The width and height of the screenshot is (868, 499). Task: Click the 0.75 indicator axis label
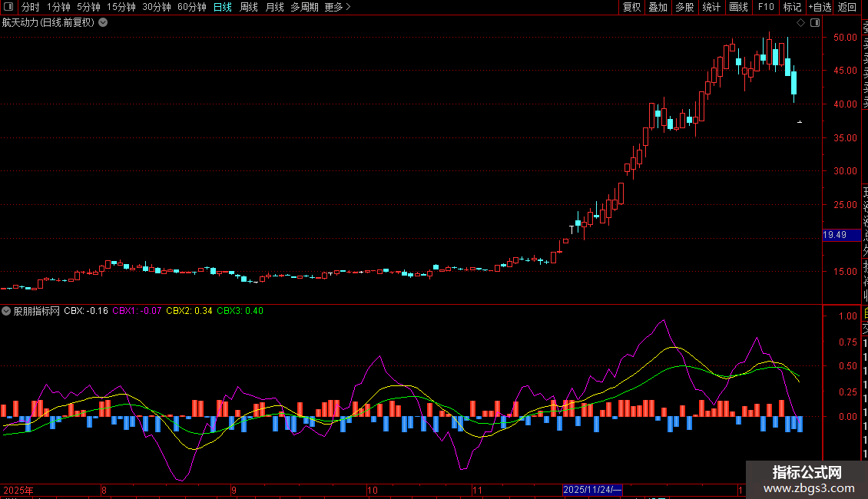pyautogui.click(x=847, y=342)
